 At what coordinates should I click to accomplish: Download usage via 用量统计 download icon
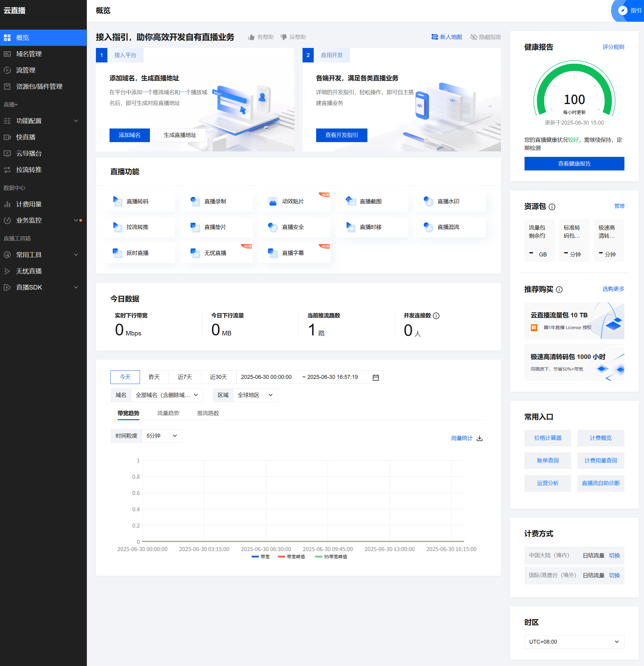tap(480, 438)
